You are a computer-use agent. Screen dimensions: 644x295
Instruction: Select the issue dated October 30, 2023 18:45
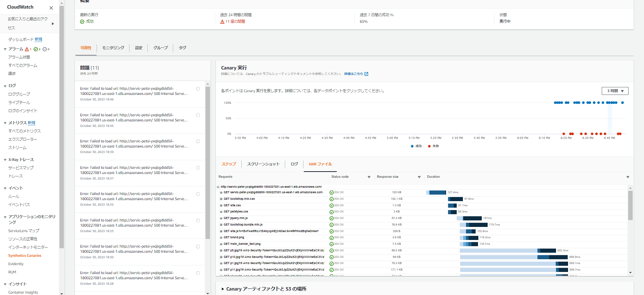198,115
